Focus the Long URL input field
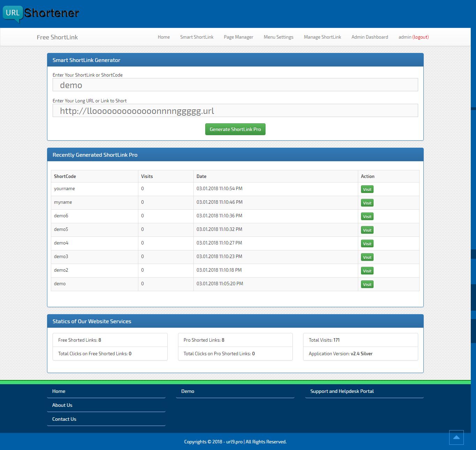The width and height of the screenshot is (476, 450). (x=235, y=111)
